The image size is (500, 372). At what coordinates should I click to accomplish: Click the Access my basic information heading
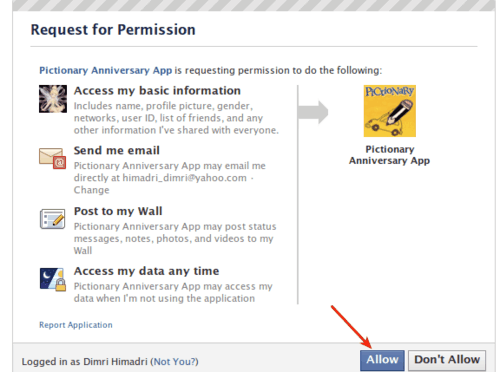click(x=157, y=91)
